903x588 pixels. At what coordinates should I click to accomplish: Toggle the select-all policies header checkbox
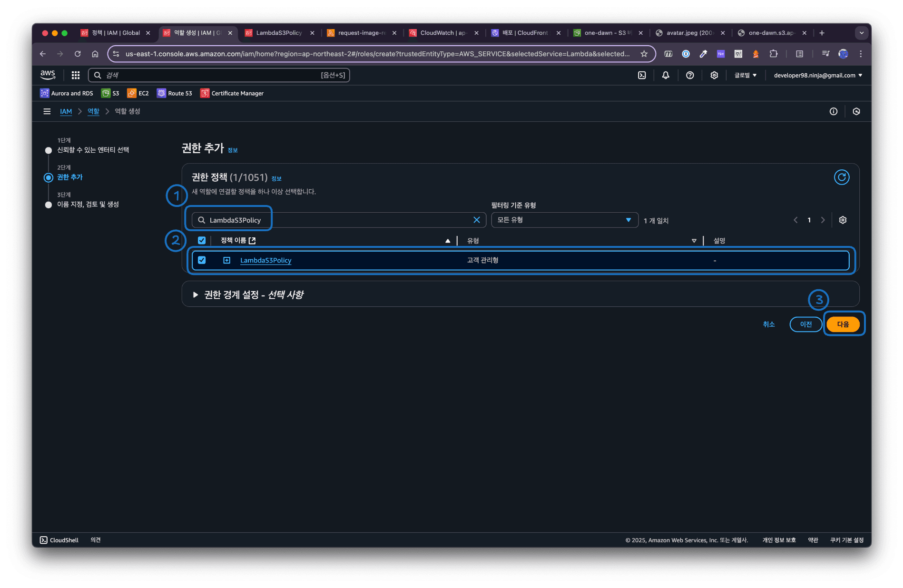point(202,240)
